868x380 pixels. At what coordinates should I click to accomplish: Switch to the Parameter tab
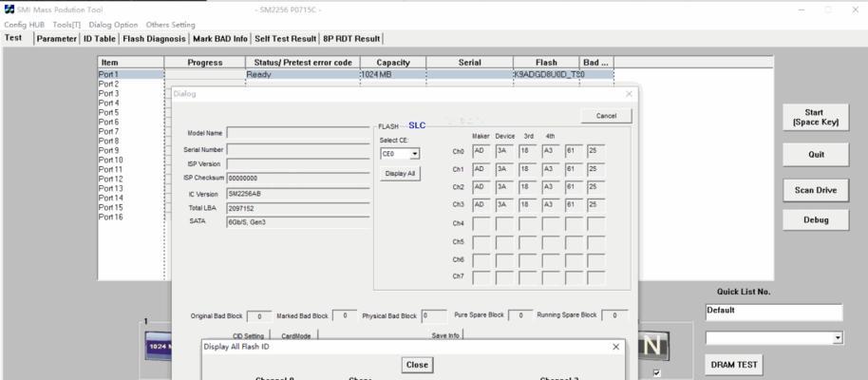56,39
